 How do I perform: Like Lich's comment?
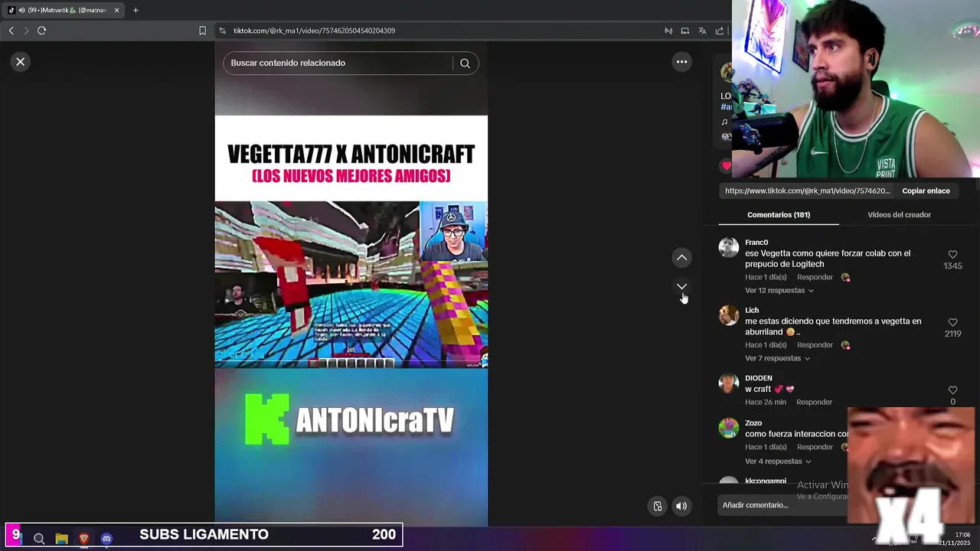click(952, 322)
